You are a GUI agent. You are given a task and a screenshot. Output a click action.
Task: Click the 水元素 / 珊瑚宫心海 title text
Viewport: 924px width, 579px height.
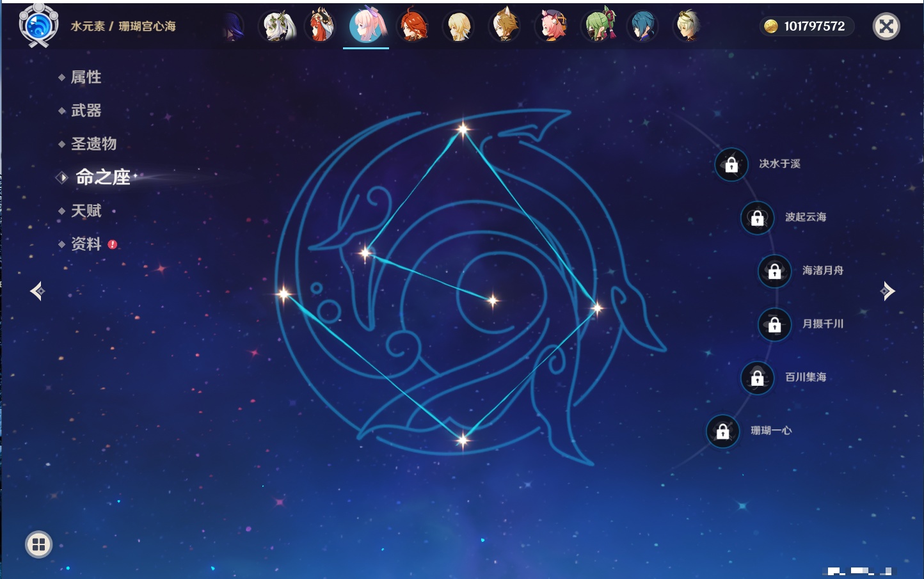(123, 26)
